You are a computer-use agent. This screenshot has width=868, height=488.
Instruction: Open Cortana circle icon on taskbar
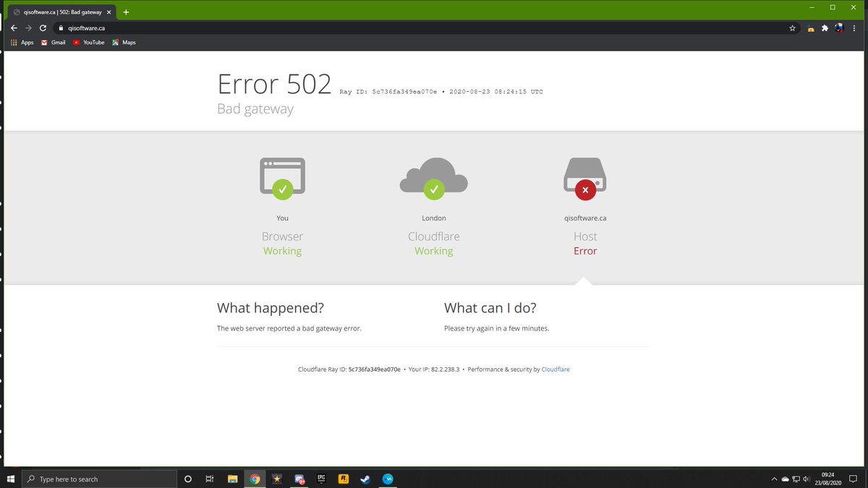[x=188, y=479]
